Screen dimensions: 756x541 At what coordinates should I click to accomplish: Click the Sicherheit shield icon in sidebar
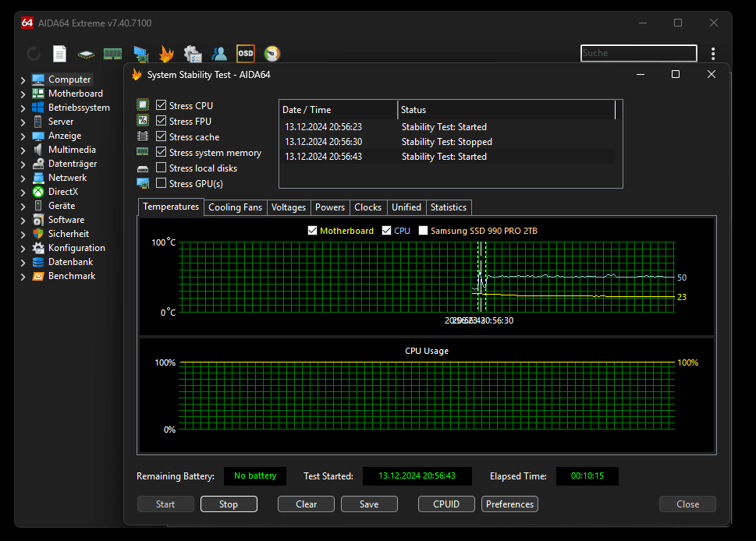[38, 234]
